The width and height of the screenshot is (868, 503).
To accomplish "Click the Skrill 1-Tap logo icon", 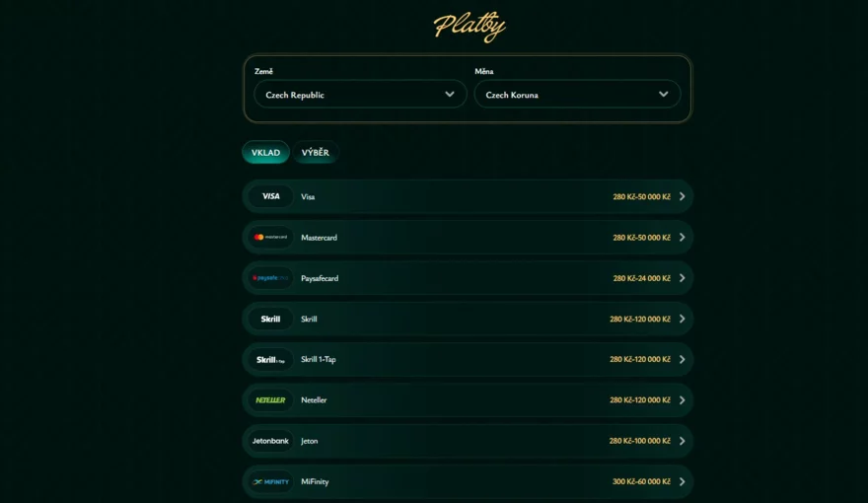I will pos(270,360).
